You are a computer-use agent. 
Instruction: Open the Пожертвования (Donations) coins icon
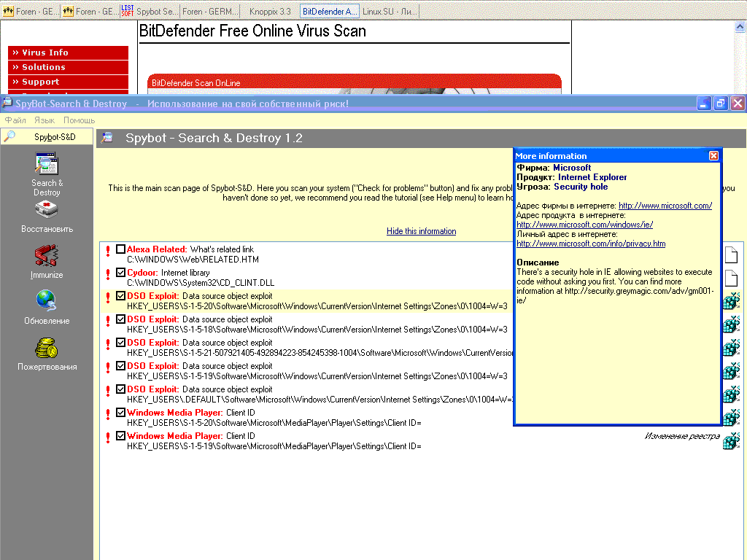47,348
